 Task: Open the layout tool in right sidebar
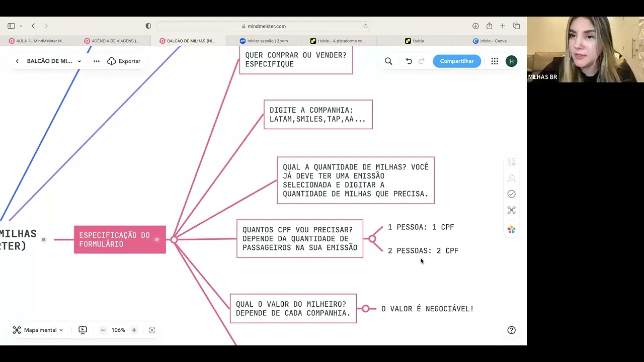click(x=511, y=162)
